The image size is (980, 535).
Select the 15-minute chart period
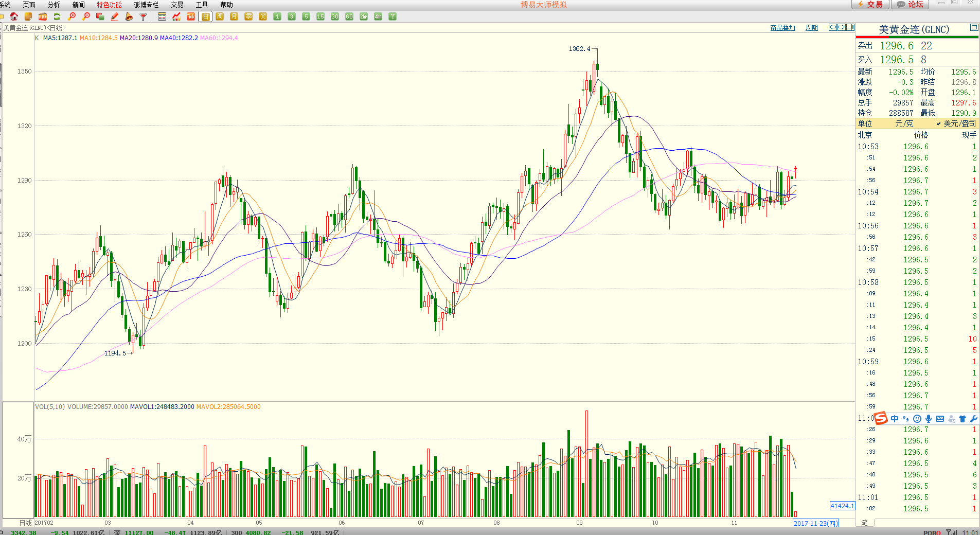click(x=320, y=16)
